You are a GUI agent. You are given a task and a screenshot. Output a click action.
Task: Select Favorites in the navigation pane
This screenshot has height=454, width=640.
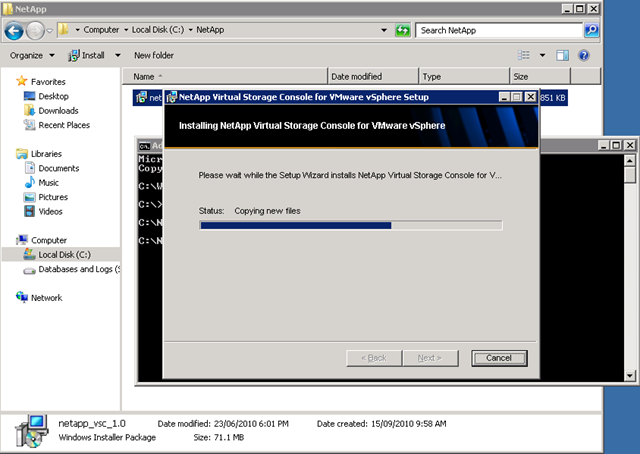click(48, 82)
